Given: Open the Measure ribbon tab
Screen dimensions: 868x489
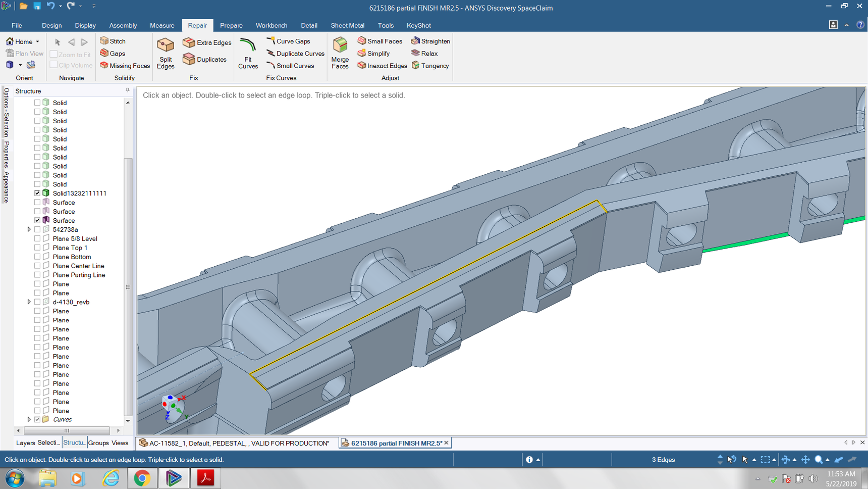Looking at the screenshot, I should coord(162,25).
